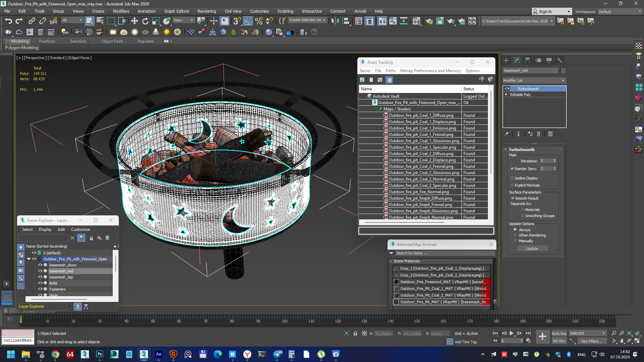The width and height of the screenshot is (644, 362).
Task: Enable Smoothing Groups checkbox
Action: tap(523, 216)
